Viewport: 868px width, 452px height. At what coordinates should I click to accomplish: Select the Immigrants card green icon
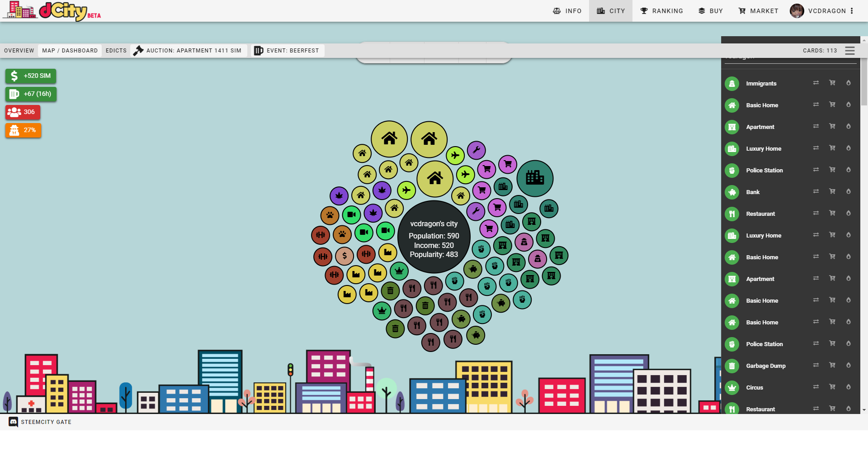coord(731,84)
